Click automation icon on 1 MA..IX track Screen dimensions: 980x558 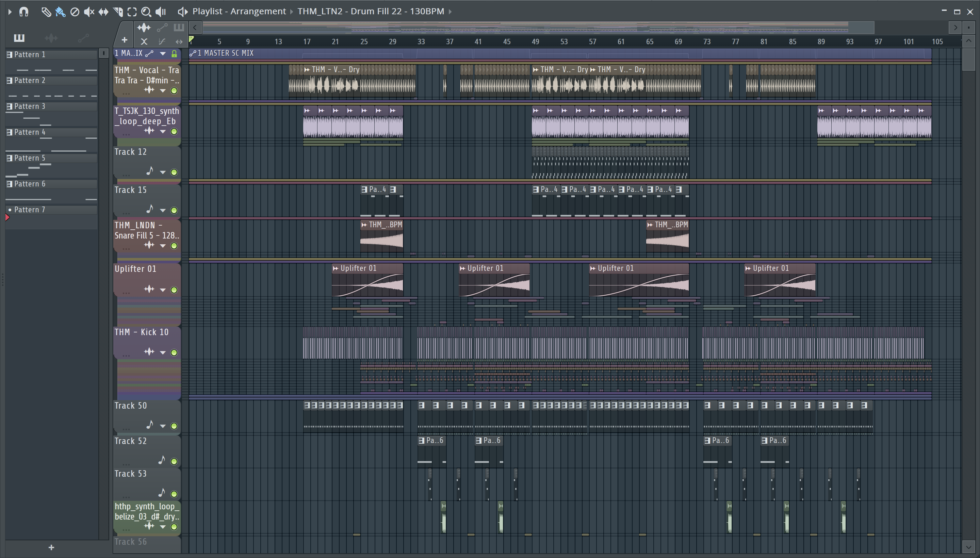[x=149, y=54]
